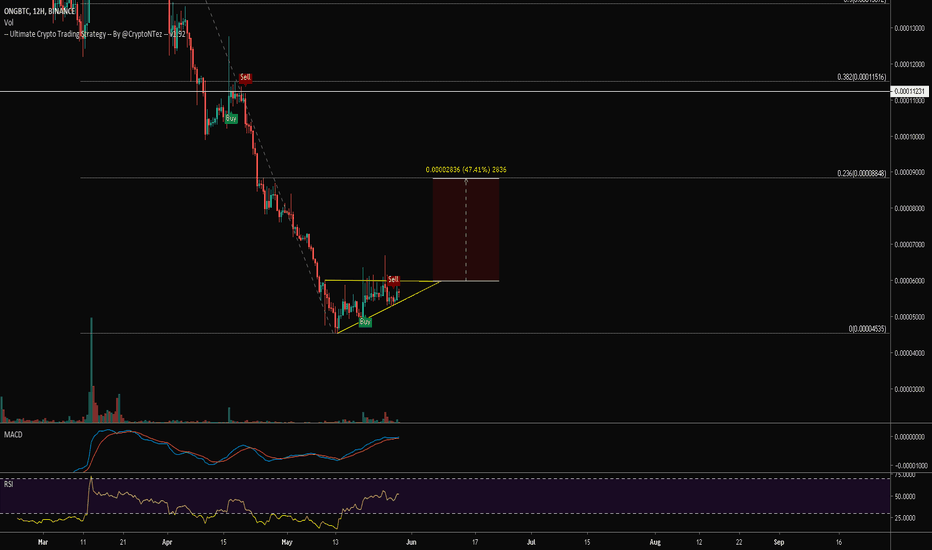Click the Apr label on time axis
Image resolution: width=932 pixels, height=550 pixels.
pyautogui.click(x=167, y=542)
